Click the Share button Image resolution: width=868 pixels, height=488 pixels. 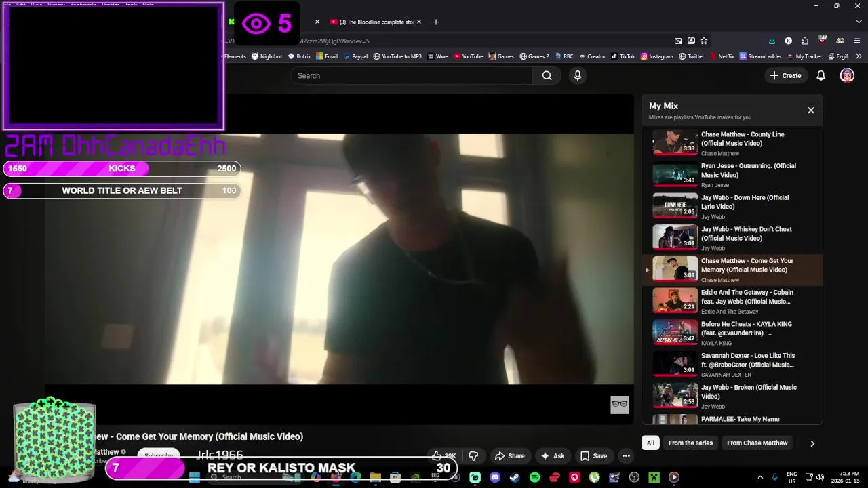click(x=510, y=455)
